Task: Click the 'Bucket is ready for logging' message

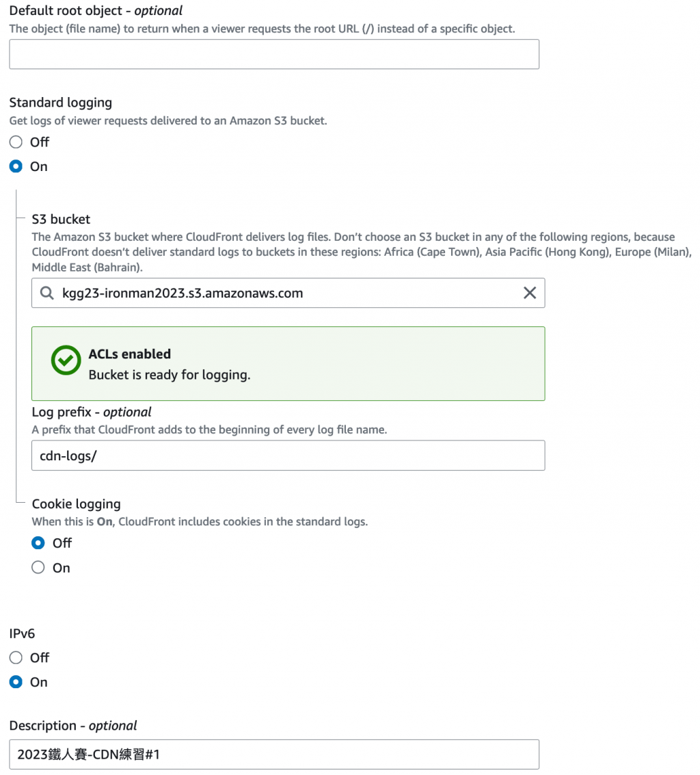Action: (170, 375)
